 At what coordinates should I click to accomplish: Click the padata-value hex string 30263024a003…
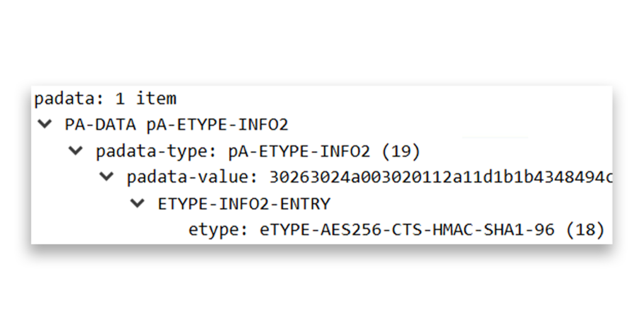[440, 177]
